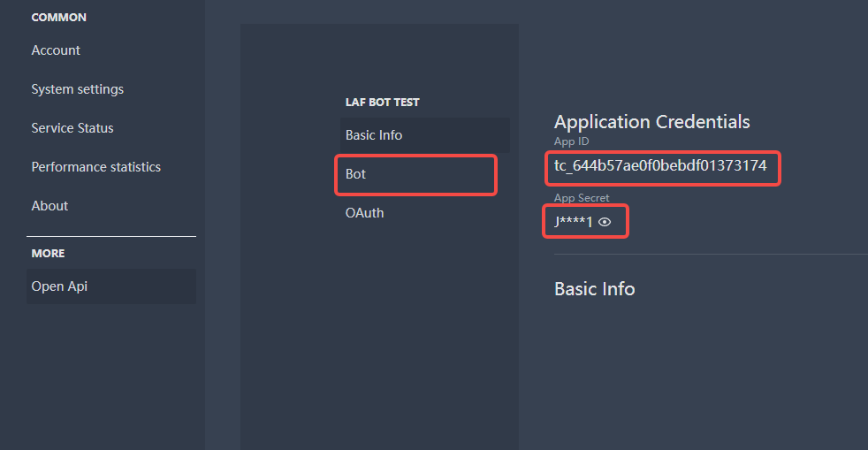868x450 pixels.
Task: Click the COMMON section header
Action: pos(58,18)
